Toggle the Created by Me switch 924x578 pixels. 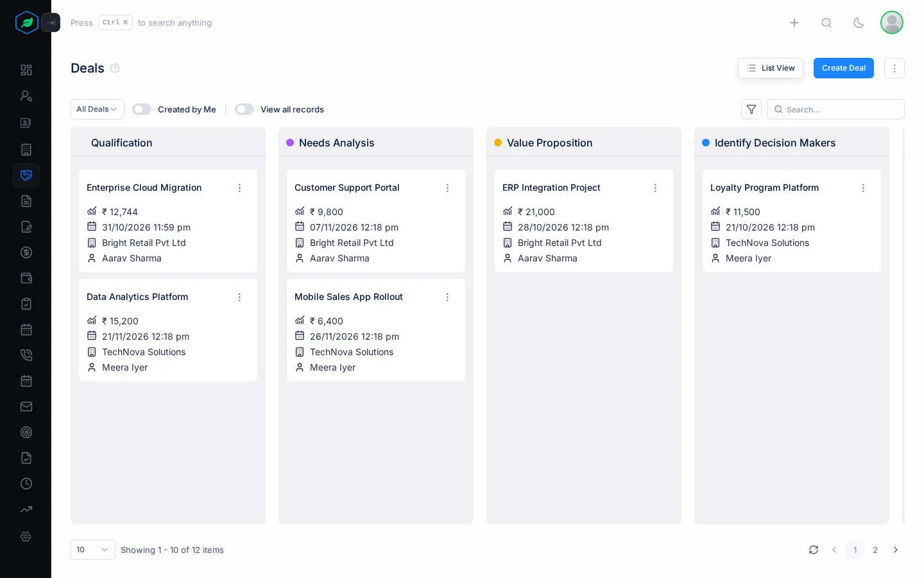point(142,109)
